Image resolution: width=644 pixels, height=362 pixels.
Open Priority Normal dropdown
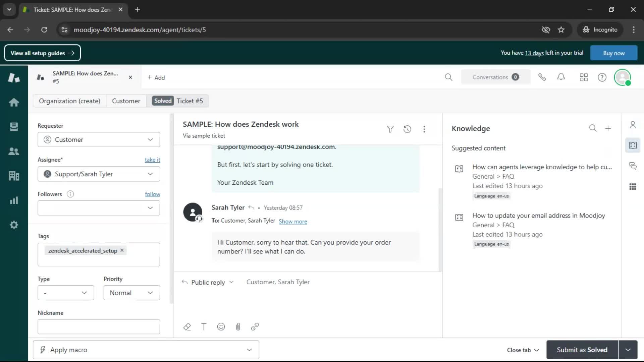point(132,293)
